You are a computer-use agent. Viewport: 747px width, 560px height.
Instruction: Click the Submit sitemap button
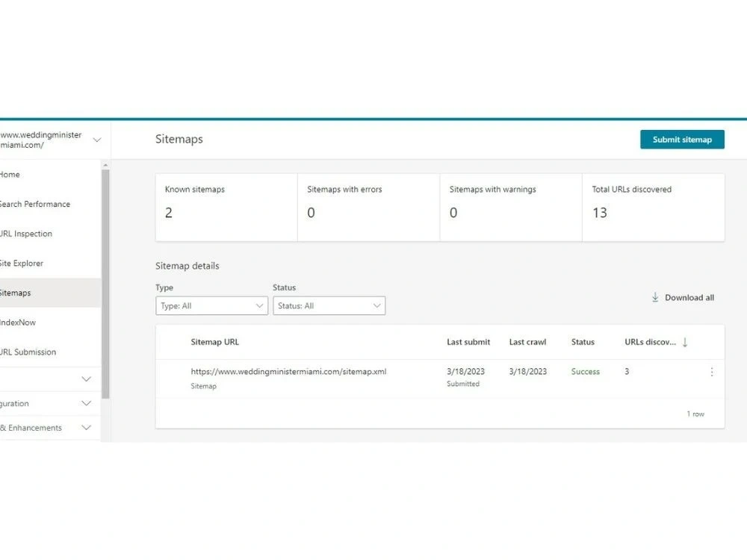pos(682,140)
